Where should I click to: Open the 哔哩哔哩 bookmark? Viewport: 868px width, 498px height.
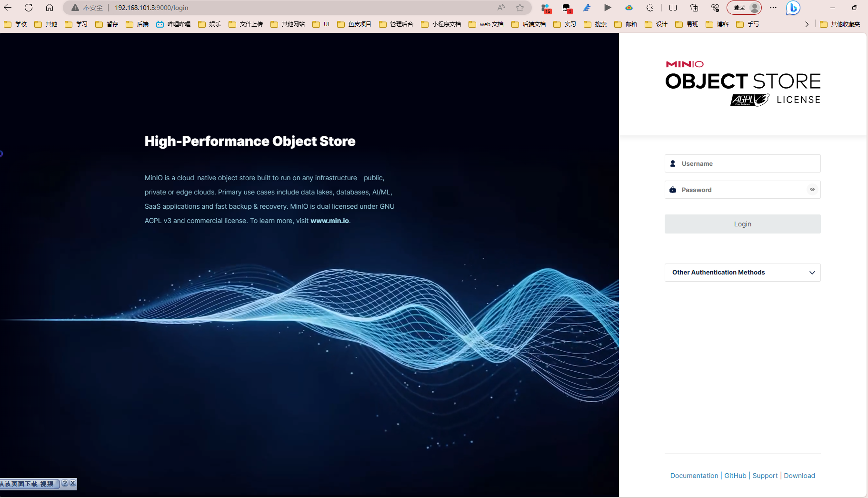click(x=174, y=24)
